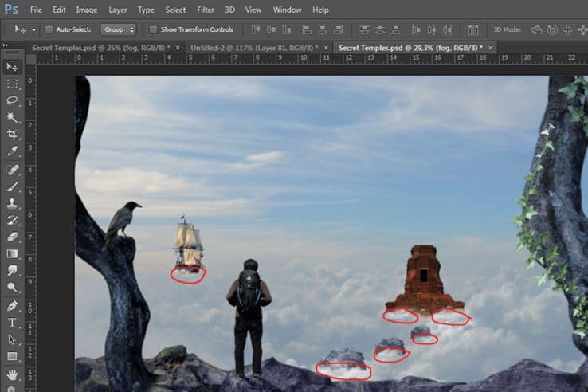Select the Eraser tool
The height and width of the screenshot is (392, 588).
coord(12,237)
